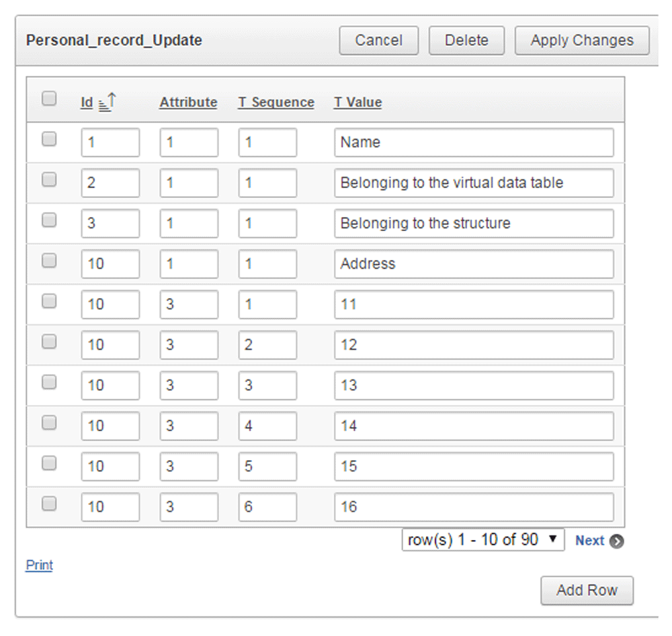
Task: Check the row with T Value Name
Action: pos(49,139)
